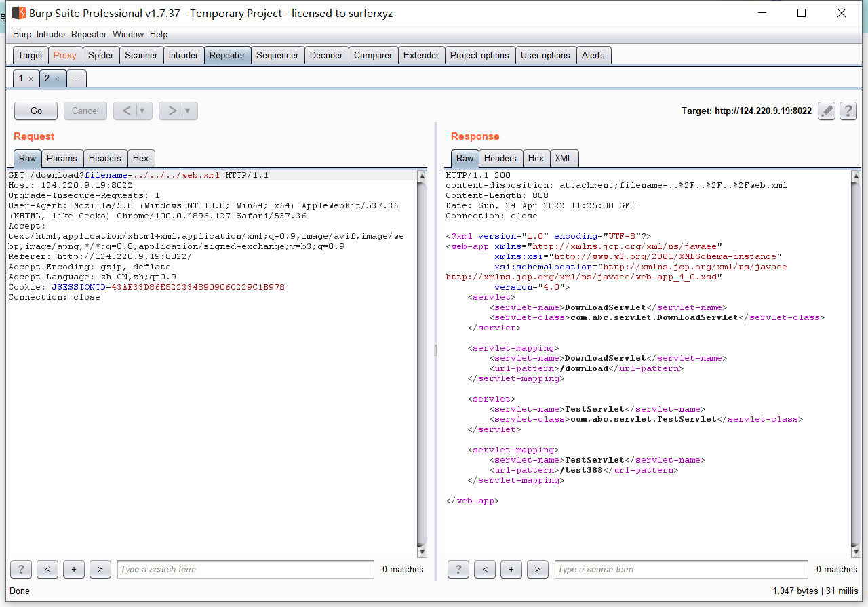Open the Project options tab
Viewport: 868px width, 607px height.
coord(479,55)
